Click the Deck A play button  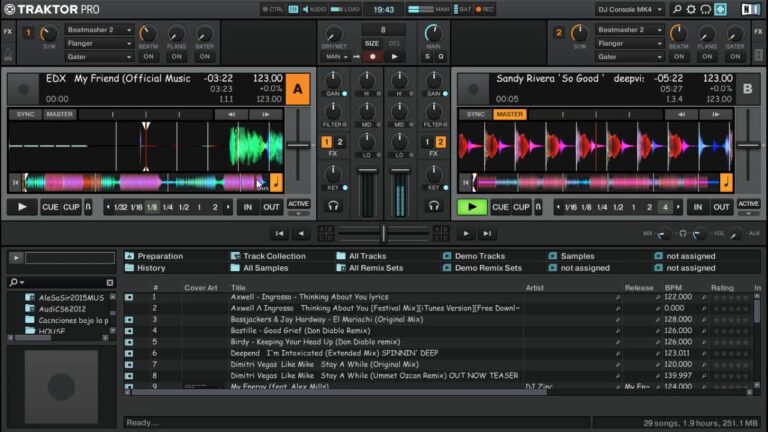point(22,207)
